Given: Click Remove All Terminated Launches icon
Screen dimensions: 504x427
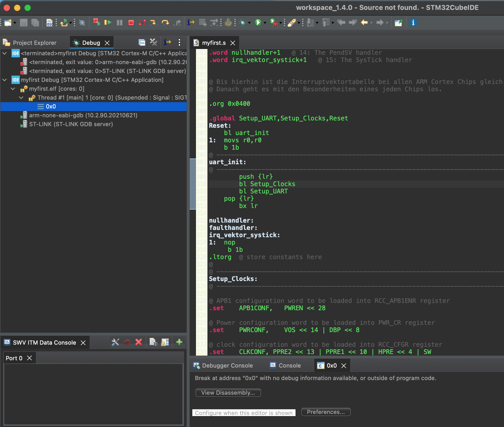Looking at the screenshot, I should click(x=153, y=42).
